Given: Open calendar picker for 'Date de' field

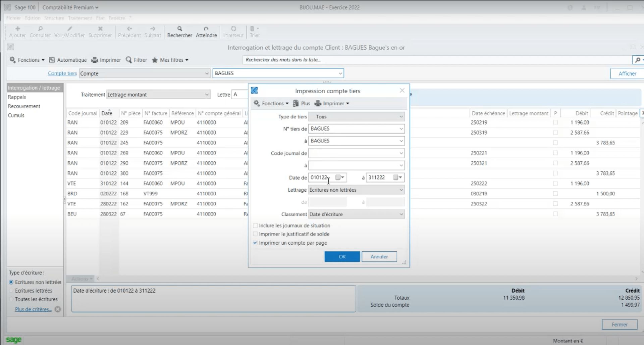Looking at the screenshot, I should [x=338, y=178].
